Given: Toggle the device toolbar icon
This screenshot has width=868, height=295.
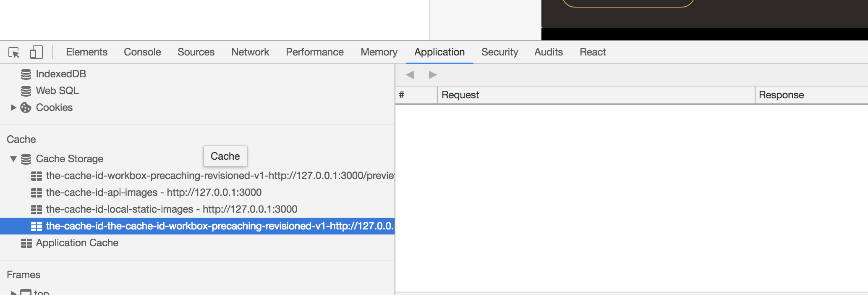Looking at the screenshot, I should 37,52.
